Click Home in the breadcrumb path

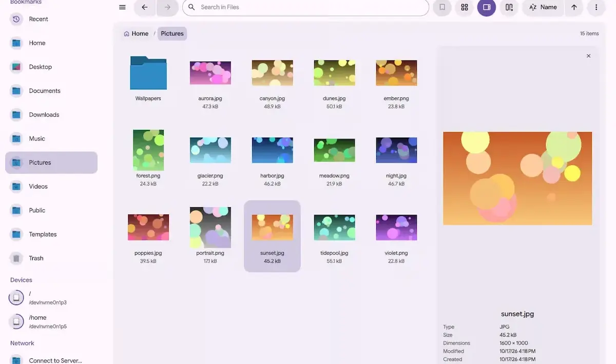136,34
